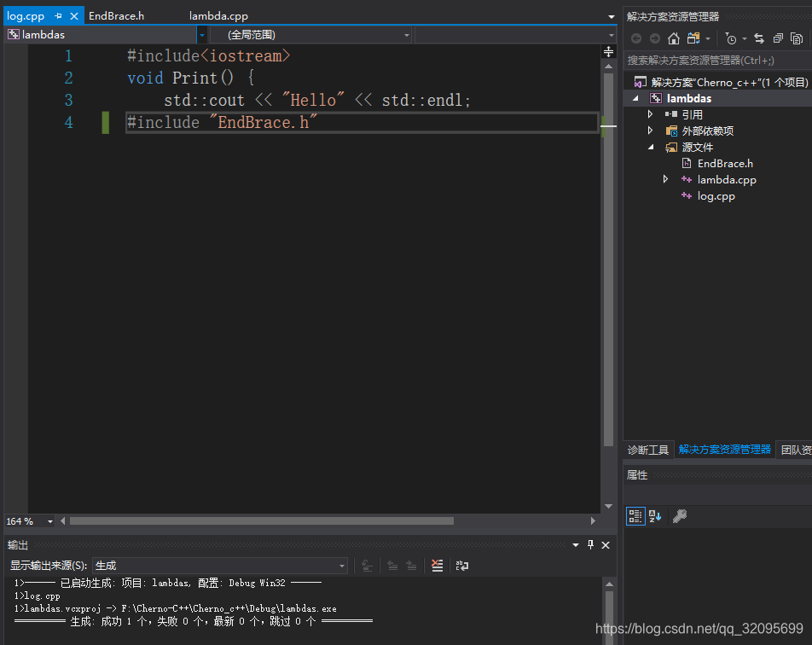Select the log.cpp editor tab
This screenshot has height=645, width=812.
26,16
